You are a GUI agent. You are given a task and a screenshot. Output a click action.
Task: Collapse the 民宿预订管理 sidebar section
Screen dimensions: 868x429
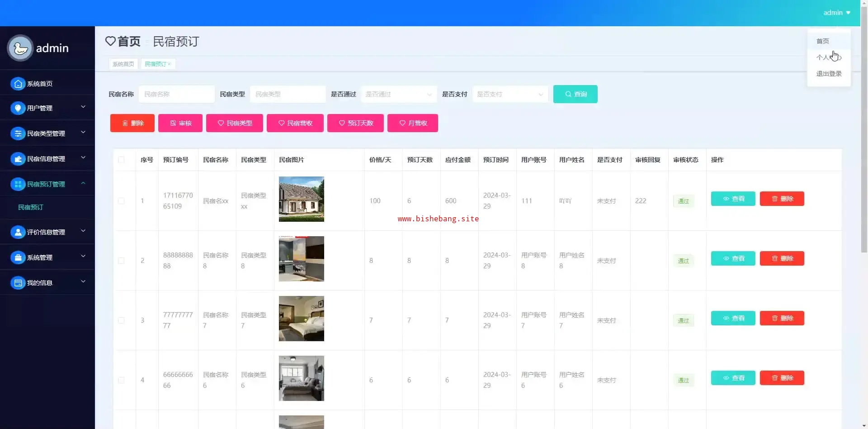83,184
